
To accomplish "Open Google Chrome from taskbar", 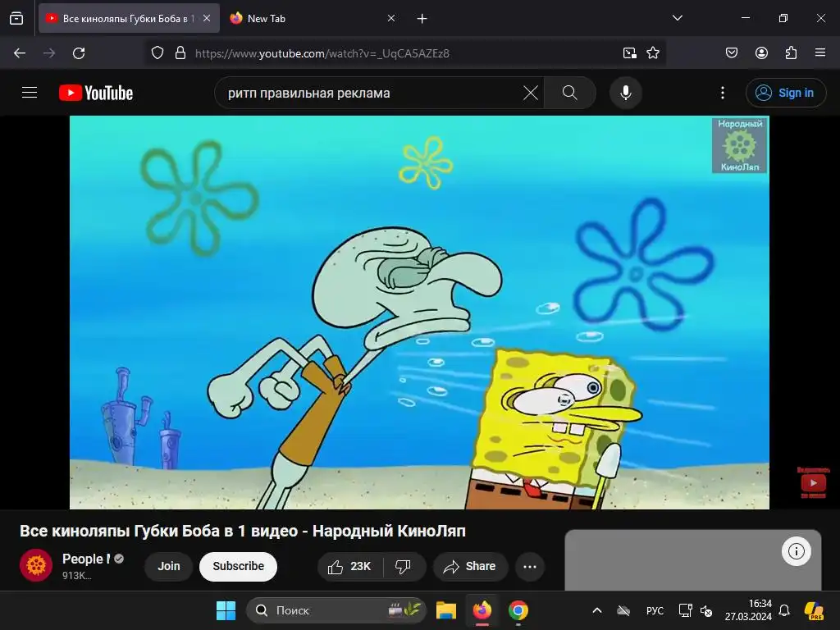I will click(x=518, y=610).
